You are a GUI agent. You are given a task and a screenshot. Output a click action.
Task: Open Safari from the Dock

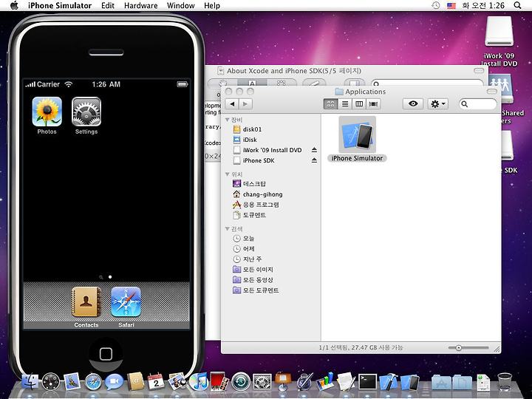pyautogui.click(x=93, y=382)
